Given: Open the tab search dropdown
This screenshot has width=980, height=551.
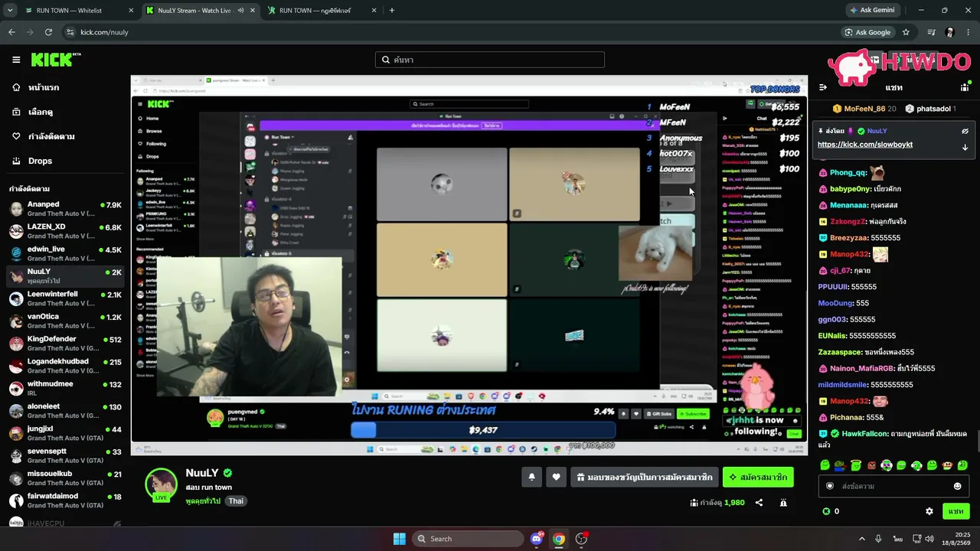Looking at the screenshot, I should (10, 11).
